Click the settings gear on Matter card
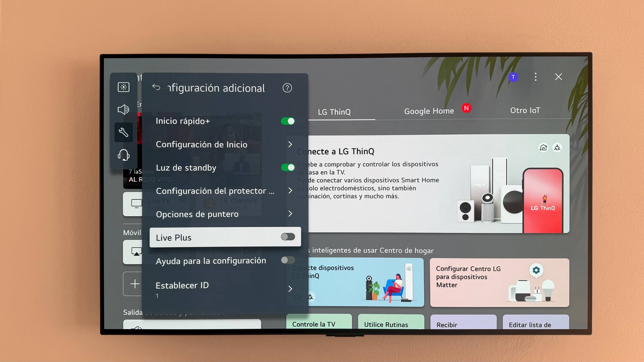This screenshot has width=644, height=362. pos(536,270)
